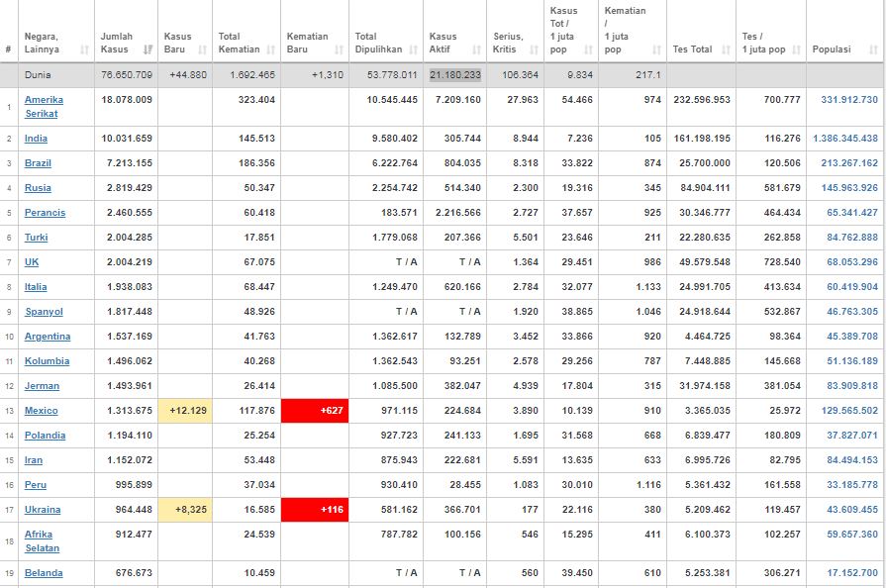Sort by Serius, Kritis column arrows
This screenshot has width=886, height=588.
[x=534, y=49]
